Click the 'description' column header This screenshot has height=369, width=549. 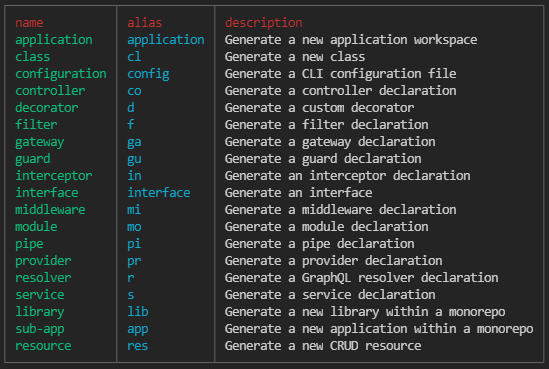(264, 23)
